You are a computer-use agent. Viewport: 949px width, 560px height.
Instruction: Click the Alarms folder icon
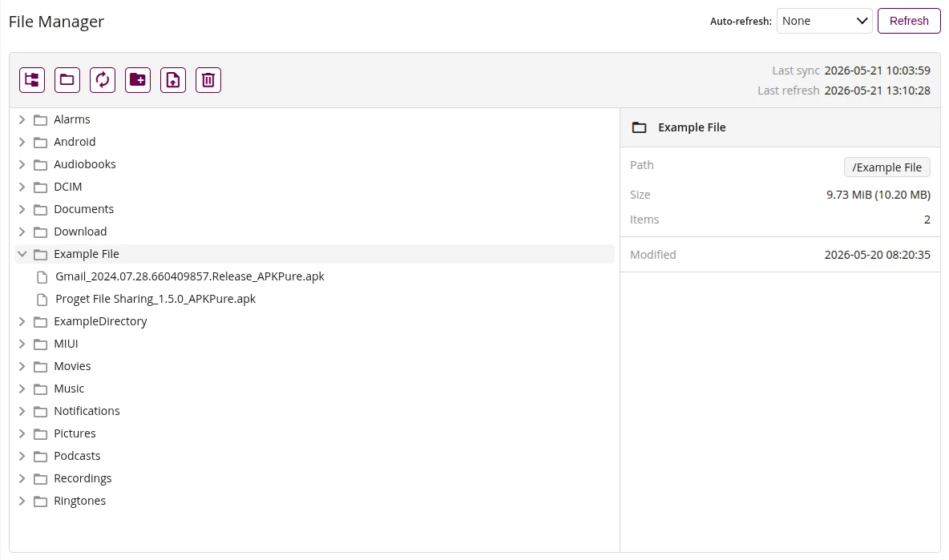(41, 120)
